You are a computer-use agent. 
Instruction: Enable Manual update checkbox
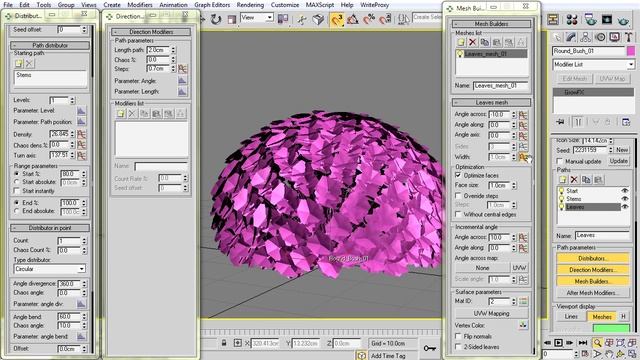560,161
